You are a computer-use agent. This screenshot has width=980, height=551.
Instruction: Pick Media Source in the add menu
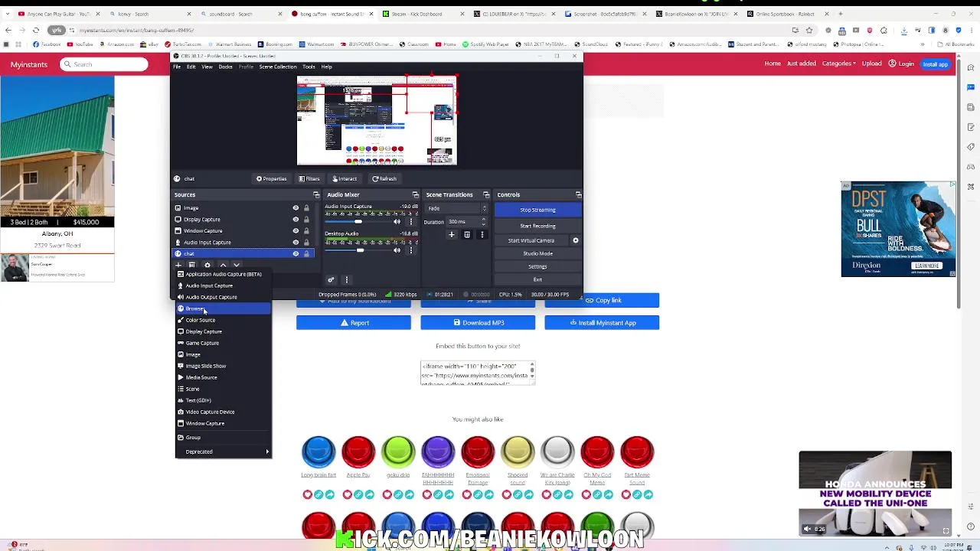[223, 377]
